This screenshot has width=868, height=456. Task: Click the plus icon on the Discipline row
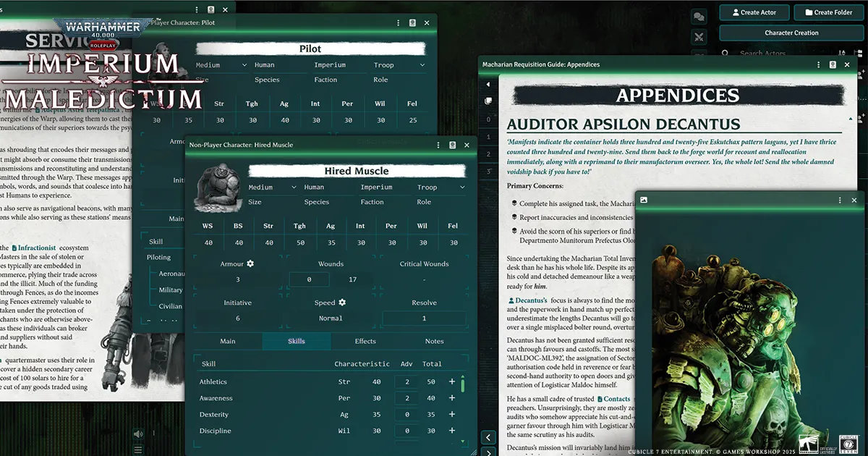pos(452,431)
